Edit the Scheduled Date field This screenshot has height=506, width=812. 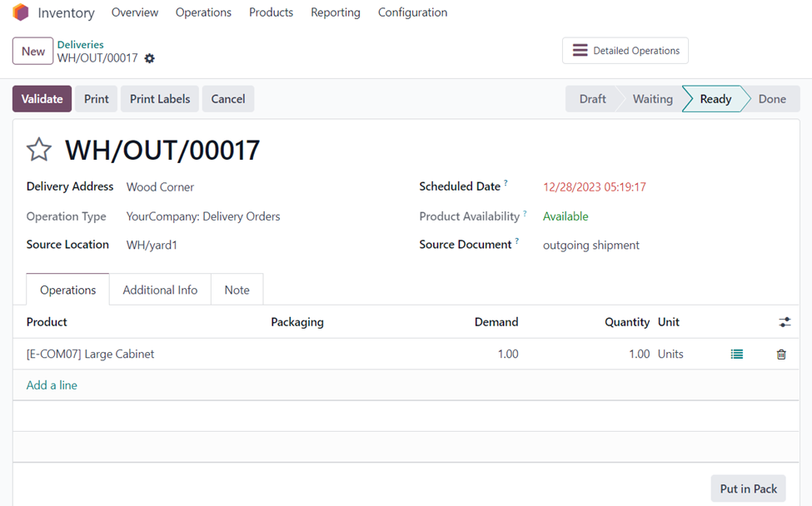[x=595, y=187]
